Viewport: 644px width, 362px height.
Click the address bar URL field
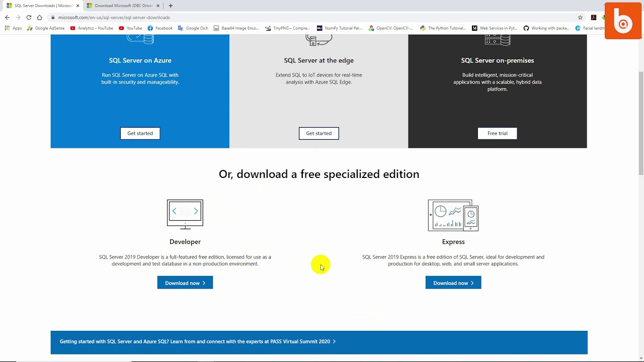tap(312, 17)
